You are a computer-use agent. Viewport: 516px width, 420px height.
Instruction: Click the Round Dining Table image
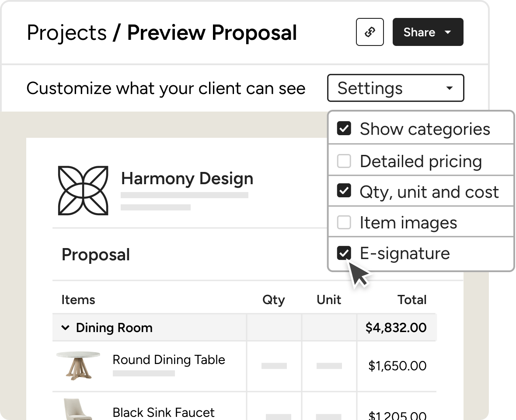pos(78,365)
